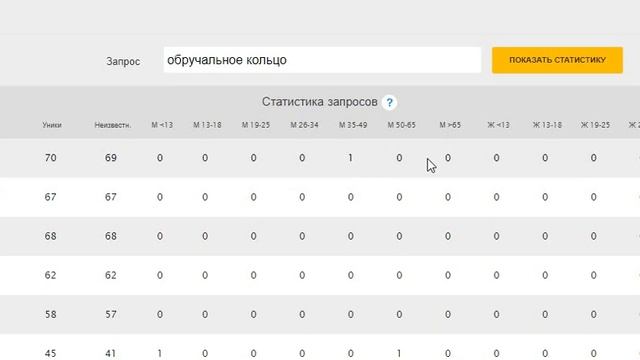The image size is (640, 360).
Task: Select the М >65 column header
Action: 450,125
